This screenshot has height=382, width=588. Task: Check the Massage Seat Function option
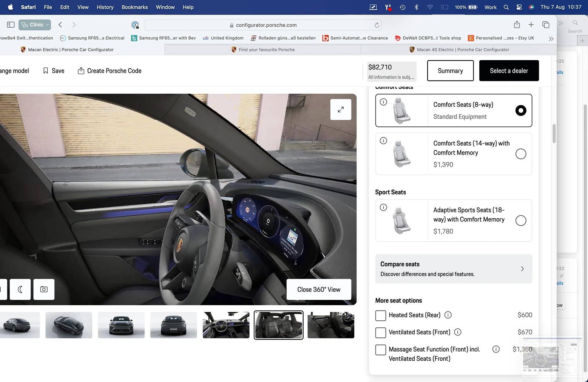click(380, 350)
